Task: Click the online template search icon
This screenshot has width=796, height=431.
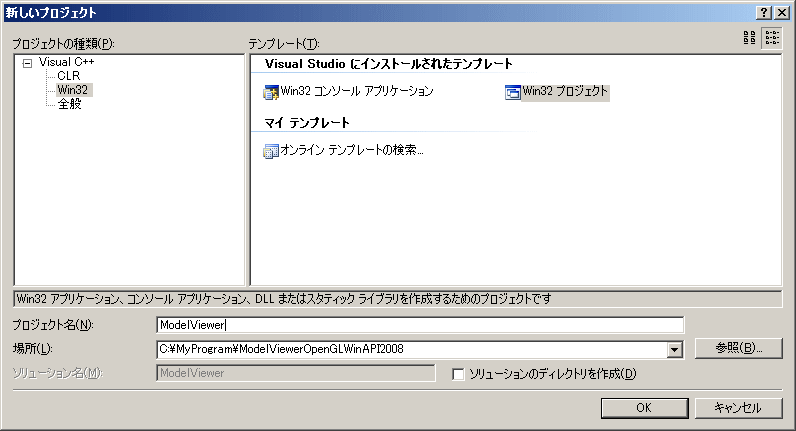Action: [271, 151]
